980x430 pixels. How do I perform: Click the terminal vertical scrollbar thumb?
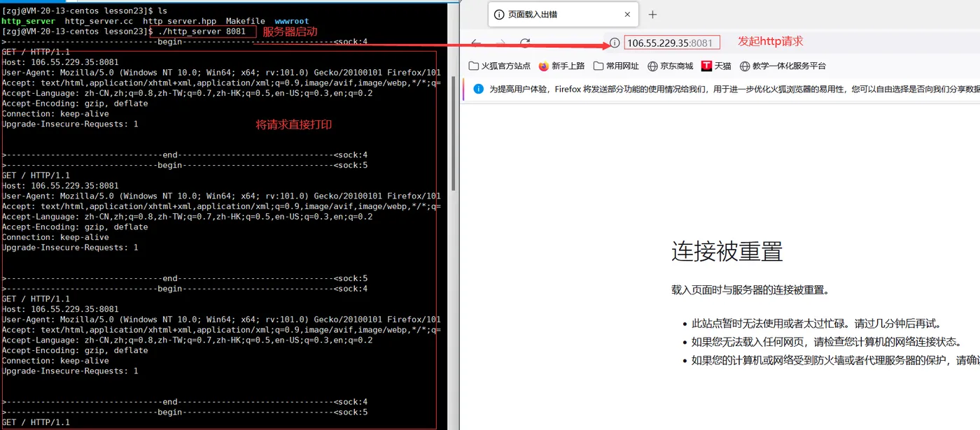click(x=454, y=133)
